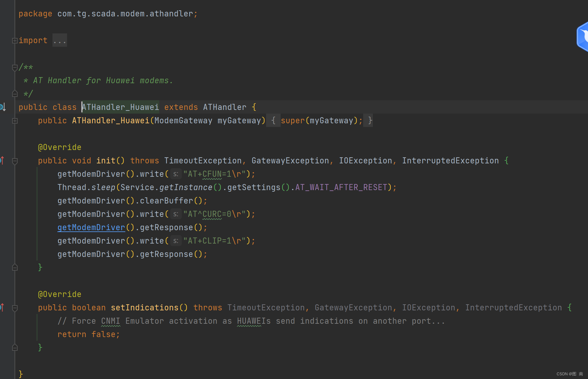Viewport: 588px width, 379px height.
Task: Click the CNMI word in the comment
Action: click(x=111, y=321)
